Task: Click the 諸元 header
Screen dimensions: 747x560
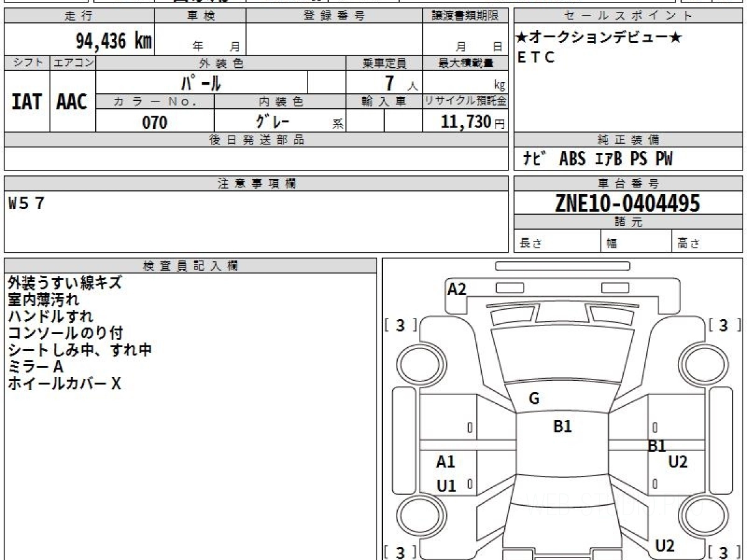Action: [x=628, y=222]
